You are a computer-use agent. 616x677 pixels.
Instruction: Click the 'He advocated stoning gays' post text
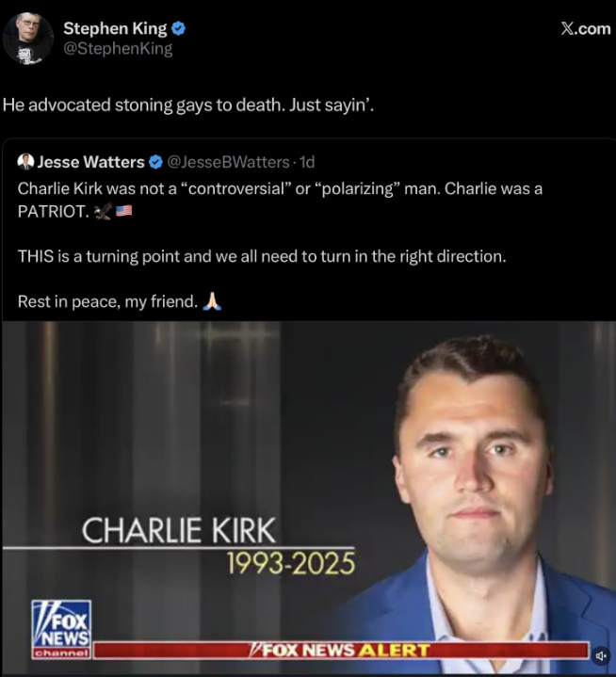tap(188, 105)
